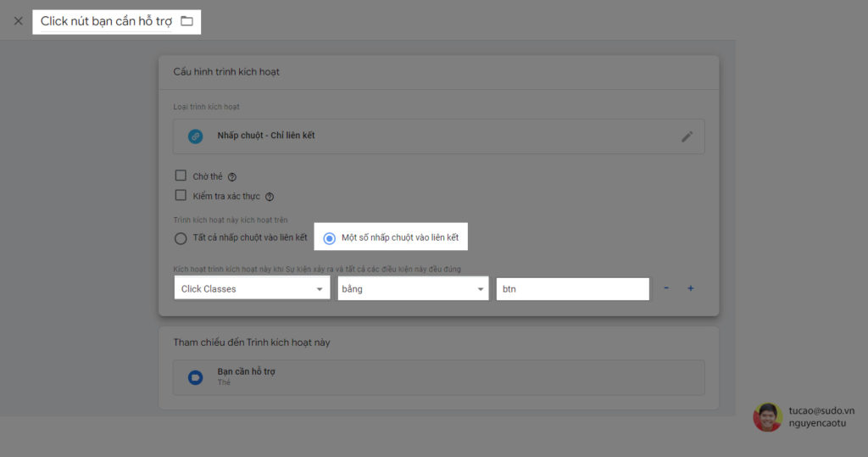
Task: Click the folder icon beside the trigger name
Action: [187, 21]
